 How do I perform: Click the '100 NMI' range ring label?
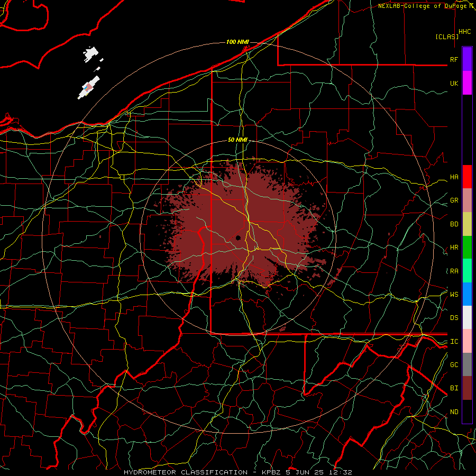click(237, 42)
